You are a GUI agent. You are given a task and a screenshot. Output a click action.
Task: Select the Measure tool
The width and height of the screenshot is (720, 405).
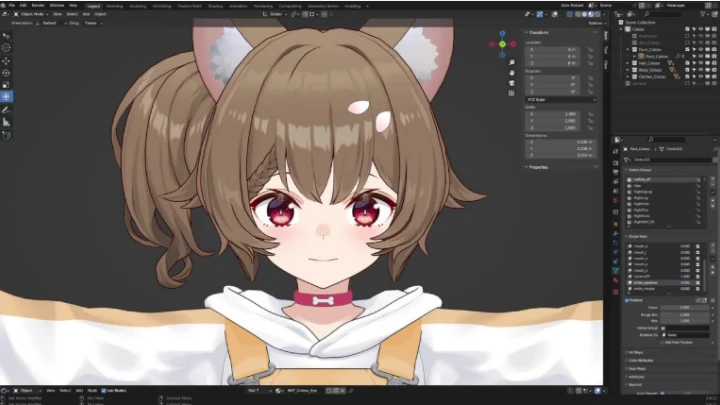click(x=6, y=122)
